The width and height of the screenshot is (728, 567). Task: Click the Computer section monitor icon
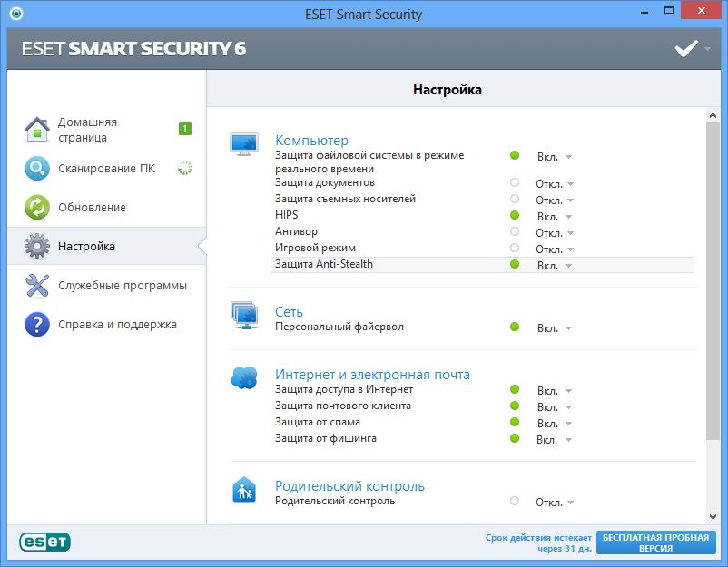244,144
